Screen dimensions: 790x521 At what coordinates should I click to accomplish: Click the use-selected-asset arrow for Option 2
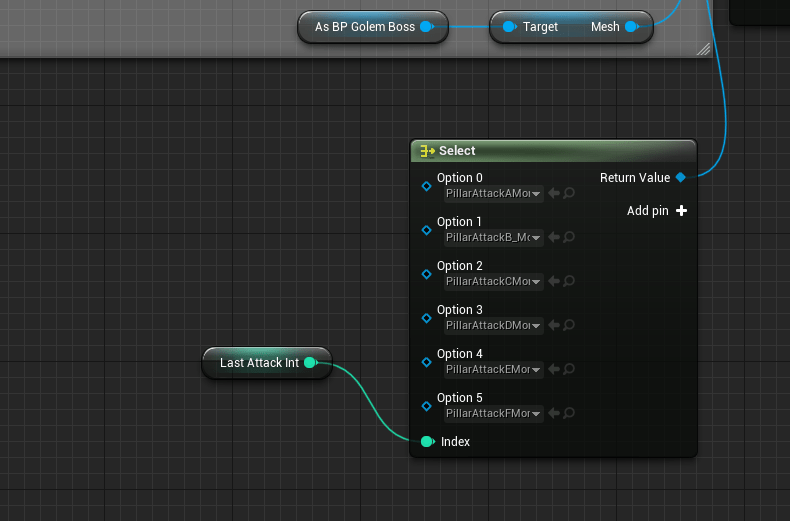[554, 282]
